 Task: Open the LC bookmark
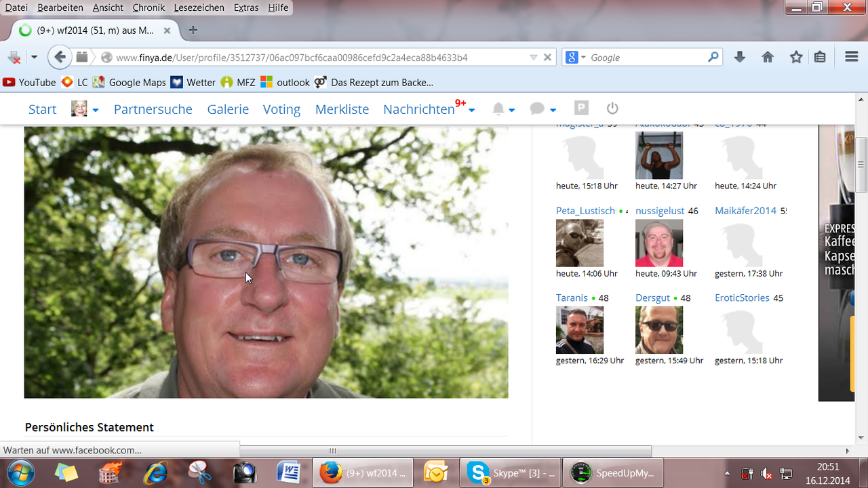(75, 82)
